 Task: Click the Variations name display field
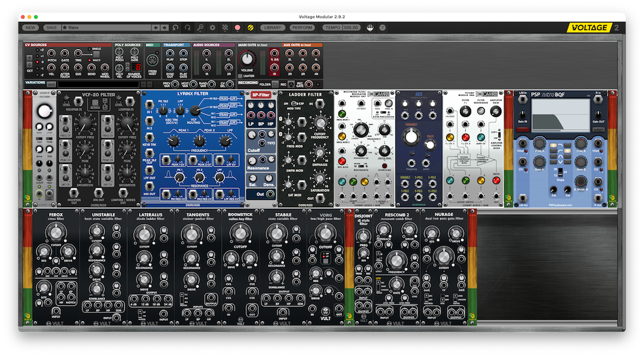pyautogui.click(x=98, y=84)
